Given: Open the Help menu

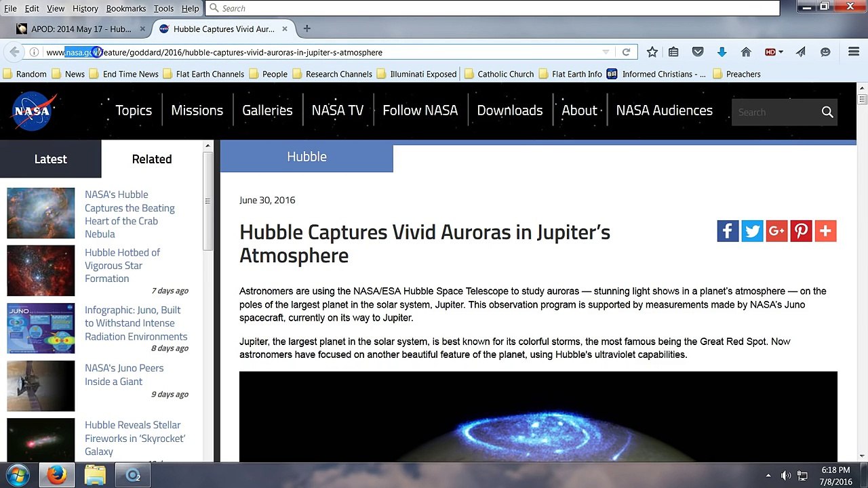Looking at the screenshot, I should pos(191,8).
